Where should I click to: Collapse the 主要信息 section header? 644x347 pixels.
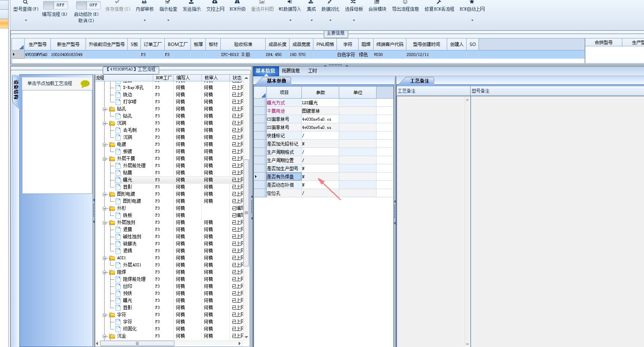[335, 34]
